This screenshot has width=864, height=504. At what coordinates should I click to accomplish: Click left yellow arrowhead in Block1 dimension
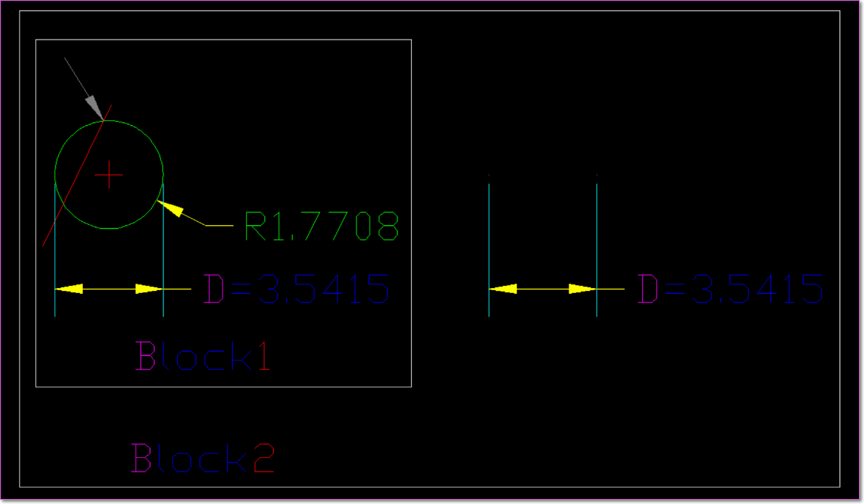click(x=69, y=289)
